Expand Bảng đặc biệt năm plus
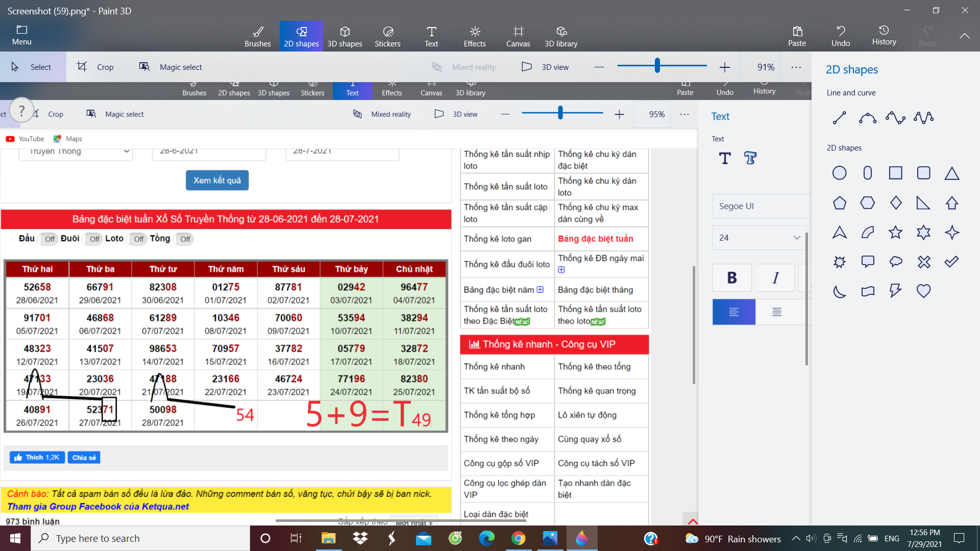The height and width of the screenshot is (551, 980). click(x=540, y=289)
